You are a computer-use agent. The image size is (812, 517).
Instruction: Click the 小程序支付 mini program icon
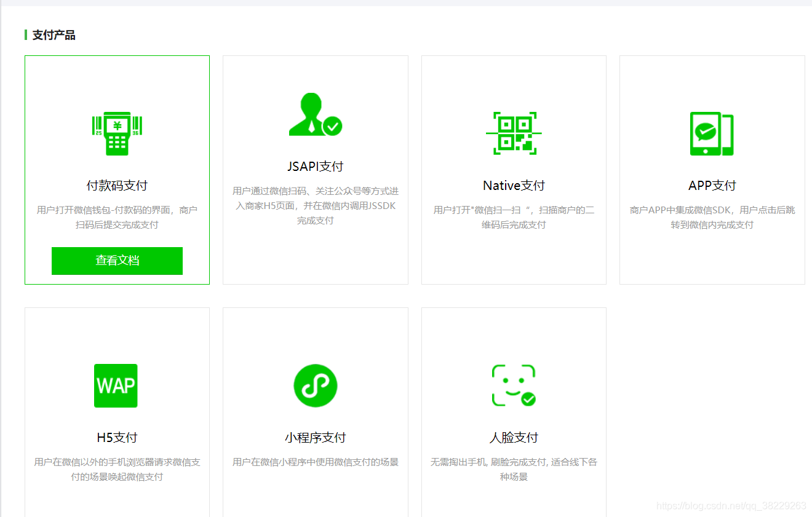[x=316, y=385]
